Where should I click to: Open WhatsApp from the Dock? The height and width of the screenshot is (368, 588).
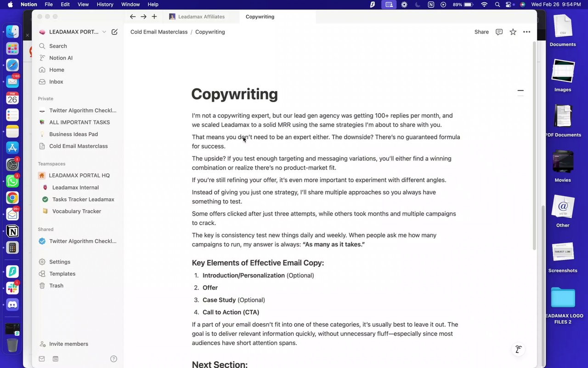click(x=12, y=181)
